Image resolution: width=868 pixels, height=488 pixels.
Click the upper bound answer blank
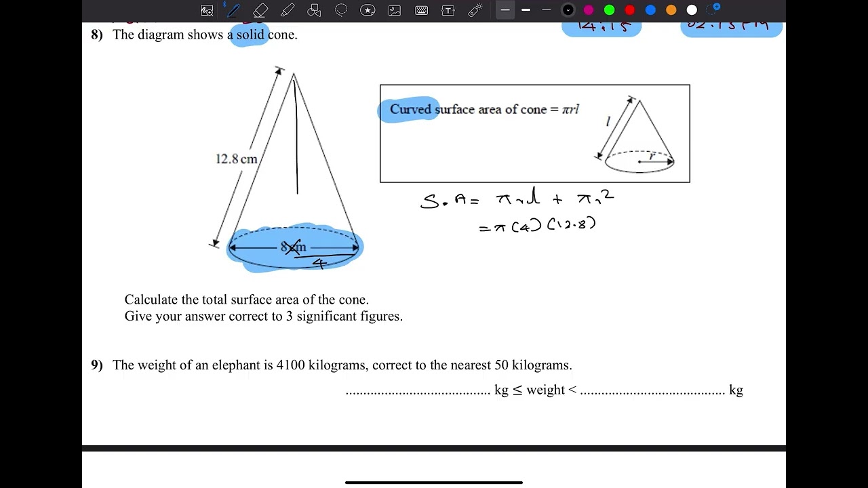pyautogui.click(x=652, y=392)
